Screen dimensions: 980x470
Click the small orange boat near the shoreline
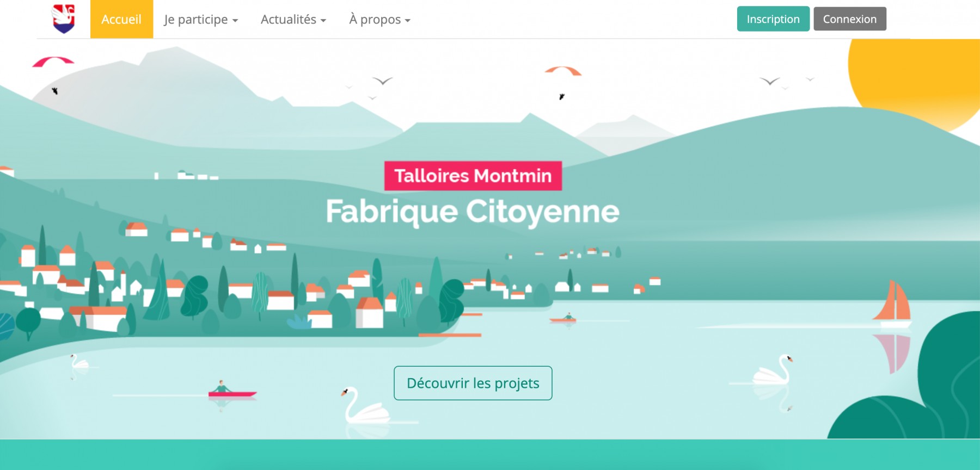[563, 319]
